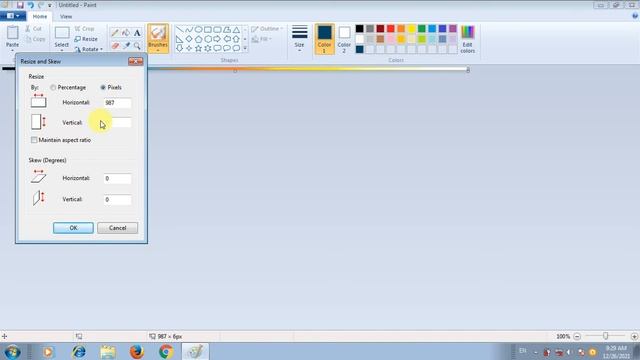
Task: Click the resize Vertical input field
Action: pyautogui.click(x=118, y=122)
